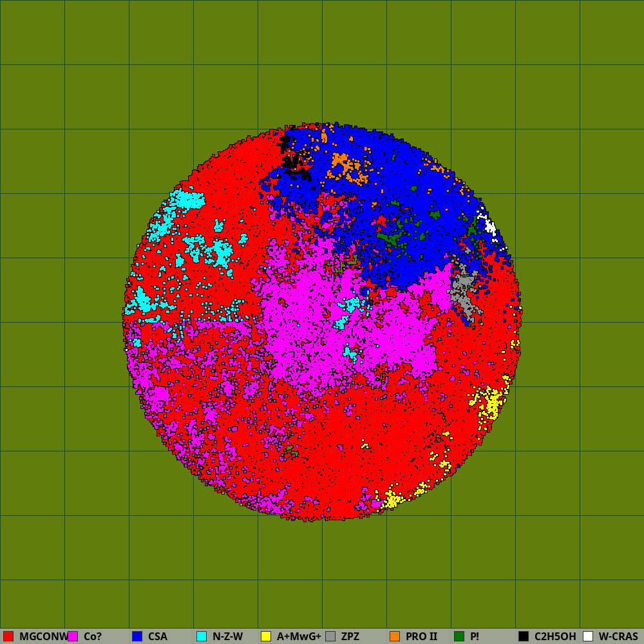Select the C2H5OH label in the legend

(x=555, y=636)
